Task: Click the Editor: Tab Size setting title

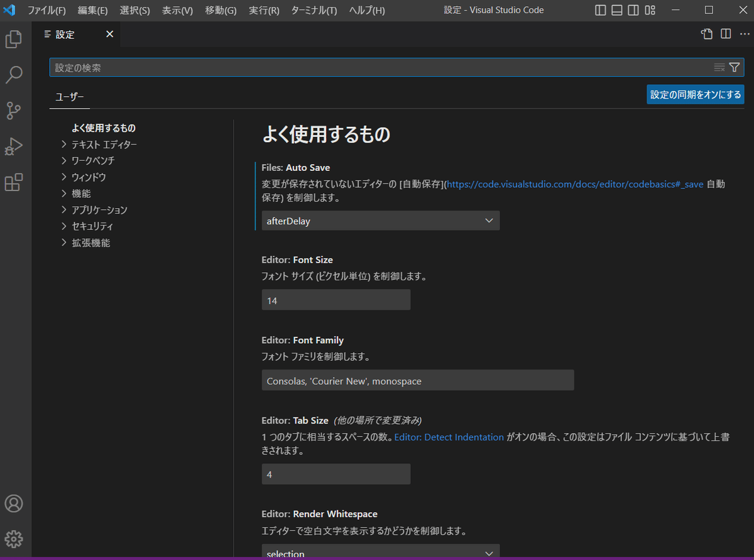Action: tap(295, 420)
